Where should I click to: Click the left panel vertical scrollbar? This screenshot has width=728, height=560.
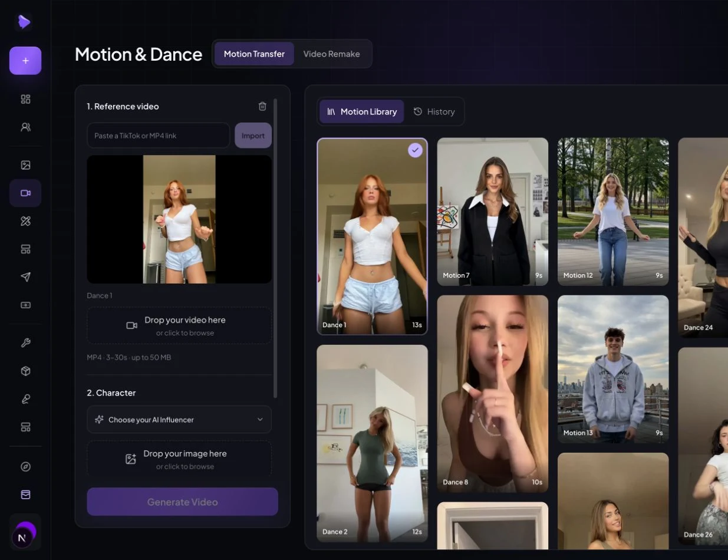click(275, 248)
